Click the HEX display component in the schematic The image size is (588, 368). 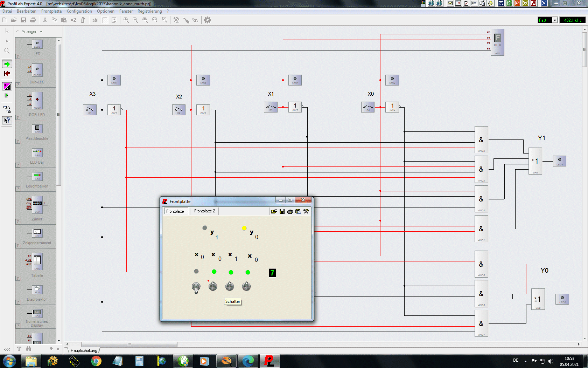click(497, 42)
